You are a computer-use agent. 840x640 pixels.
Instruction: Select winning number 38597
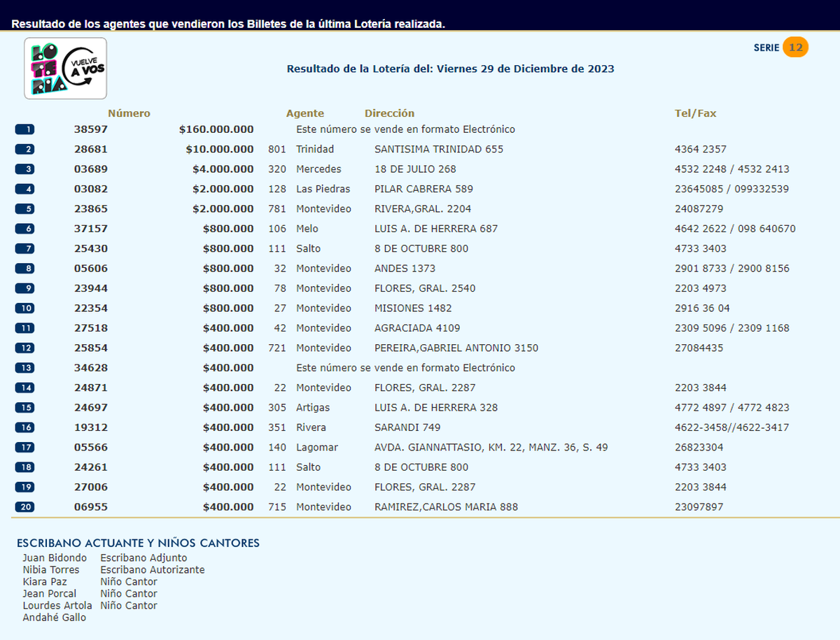pos(91,129)
